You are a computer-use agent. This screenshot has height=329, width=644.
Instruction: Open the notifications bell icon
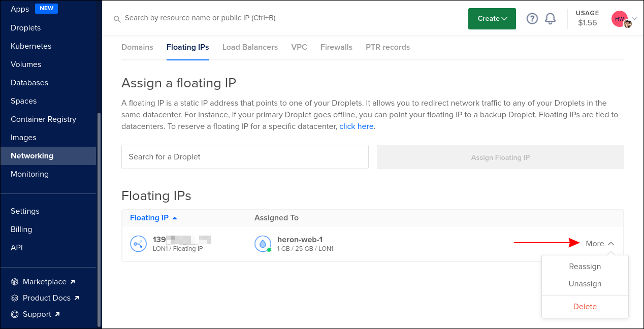550,18
